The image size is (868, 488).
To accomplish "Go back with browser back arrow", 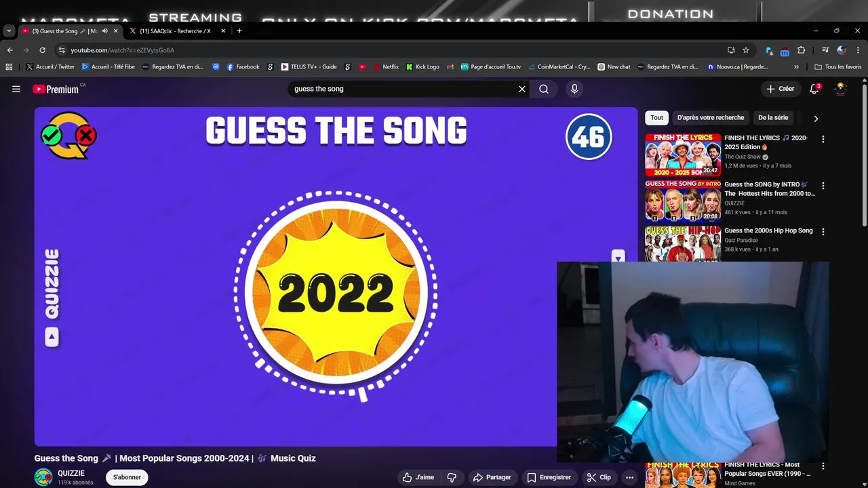I will coord(9,50).
